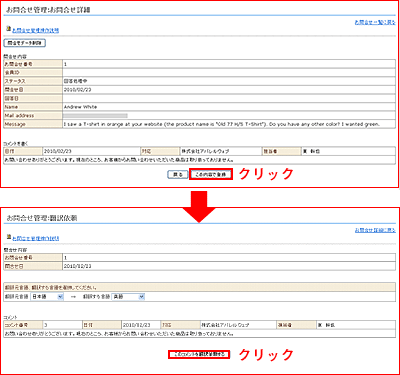Select the name value Andrew White

(x=80, y=107)
